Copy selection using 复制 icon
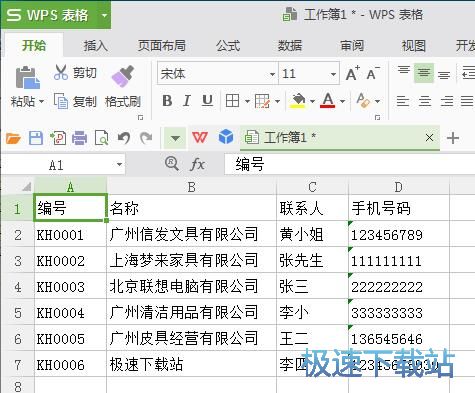Viewport: 475px width, 393px height. 61,101
